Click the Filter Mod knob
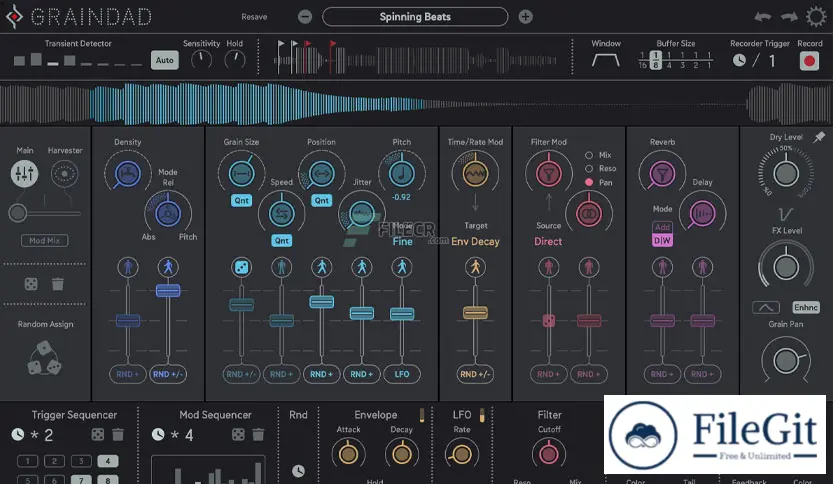 click(548, 173)
